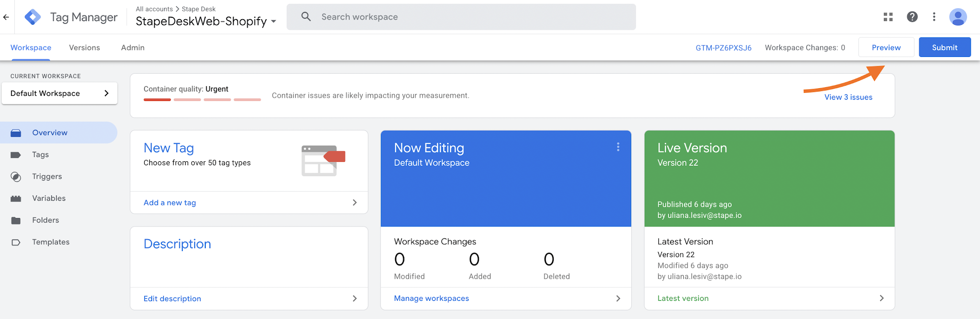Viewport: 980px width, 319px height.
Task: Click the New Tag illustration icon
Action: (323, 160)
